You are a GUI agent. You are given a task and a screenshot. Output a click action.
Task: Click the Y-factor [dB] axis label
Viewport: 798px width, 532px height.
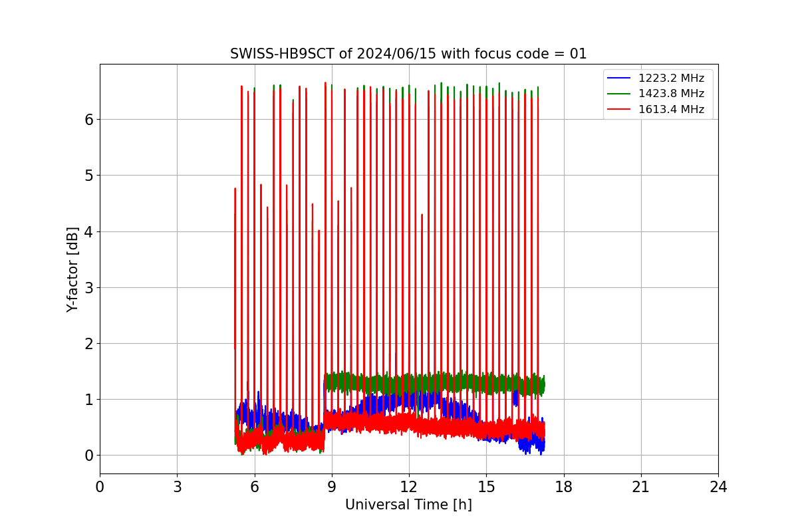pos(72,269)
